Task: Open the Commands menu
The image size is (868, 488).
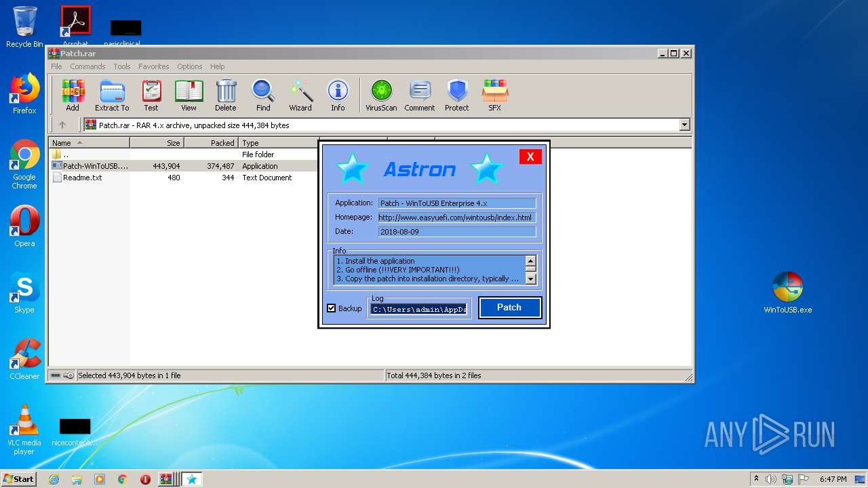Action: 87,66
